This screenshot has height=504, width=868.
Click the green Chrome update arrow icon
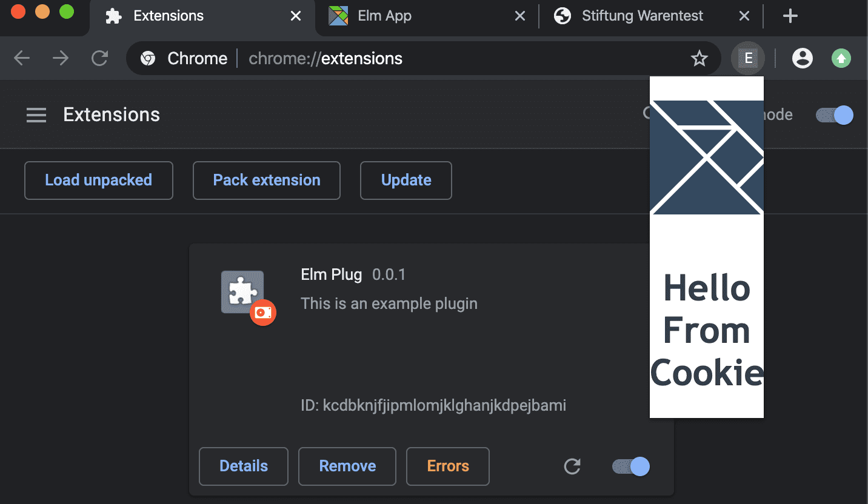(x=841, y=58)
